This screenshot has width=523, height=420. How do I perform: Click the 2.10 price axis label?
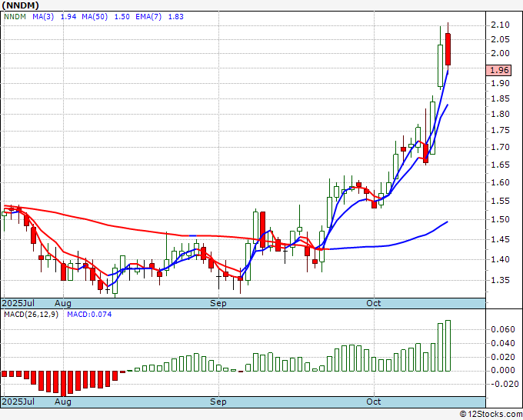click(x=500, y=25)
